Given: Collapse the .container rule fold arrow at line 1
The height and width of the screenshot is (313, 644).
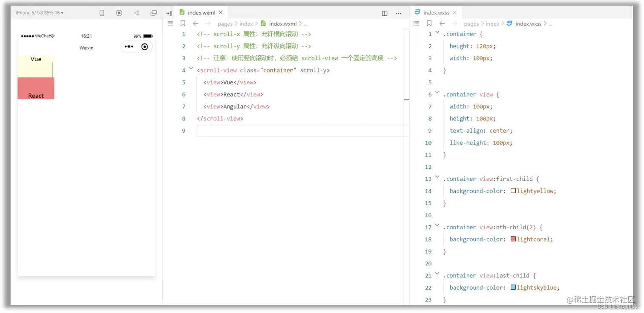Looking at the screenshot, I should 437,32.
